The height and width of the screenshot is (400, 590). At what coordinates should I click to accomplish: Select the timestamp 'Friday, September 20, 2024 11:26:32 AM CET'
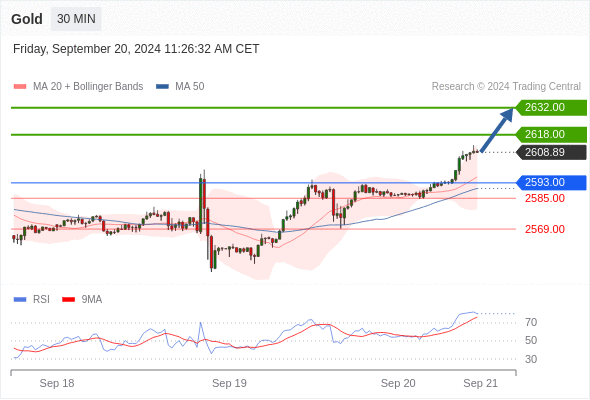[136, 49]
